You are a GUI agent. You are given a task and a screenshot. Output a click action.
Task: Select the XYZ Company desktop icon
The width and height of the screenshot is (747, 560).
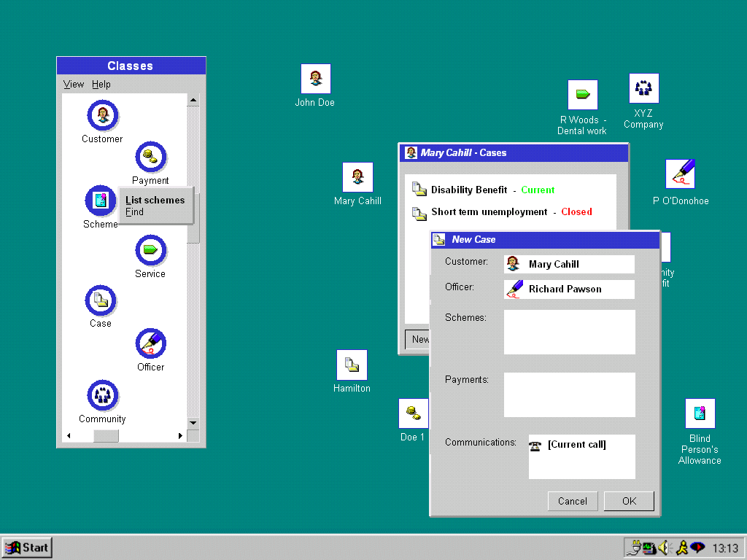pos(643,88)
